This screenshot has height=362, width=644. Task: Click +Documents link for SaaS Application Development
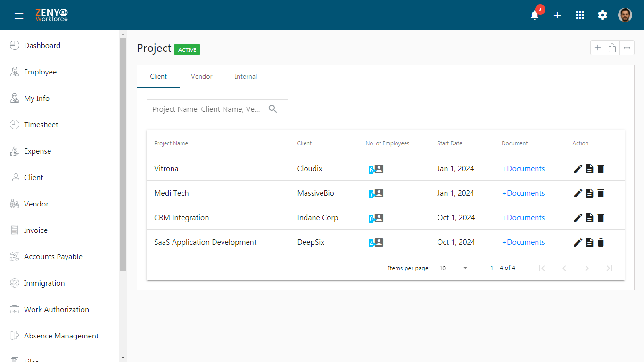(523, 242)
